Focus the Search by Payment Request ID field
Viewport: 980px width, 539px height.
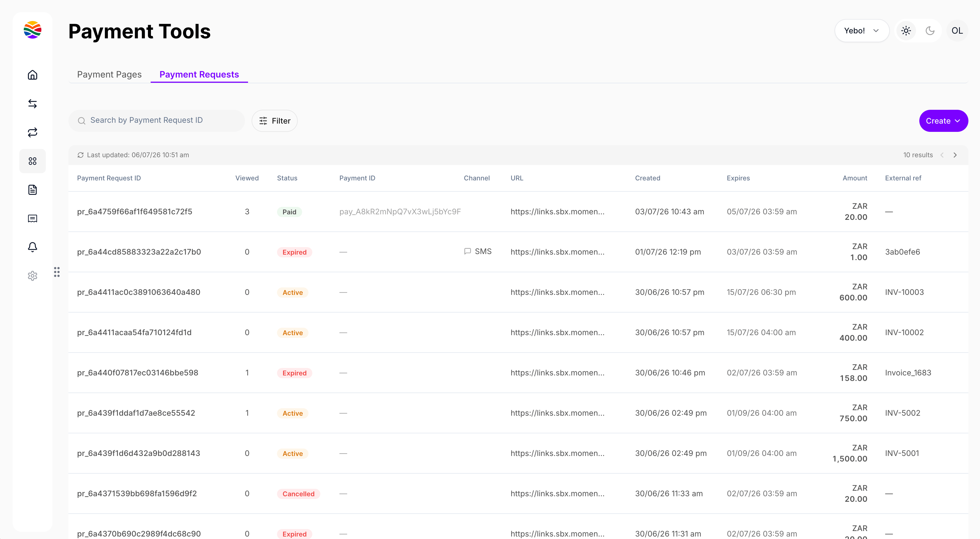coord(157,121)
